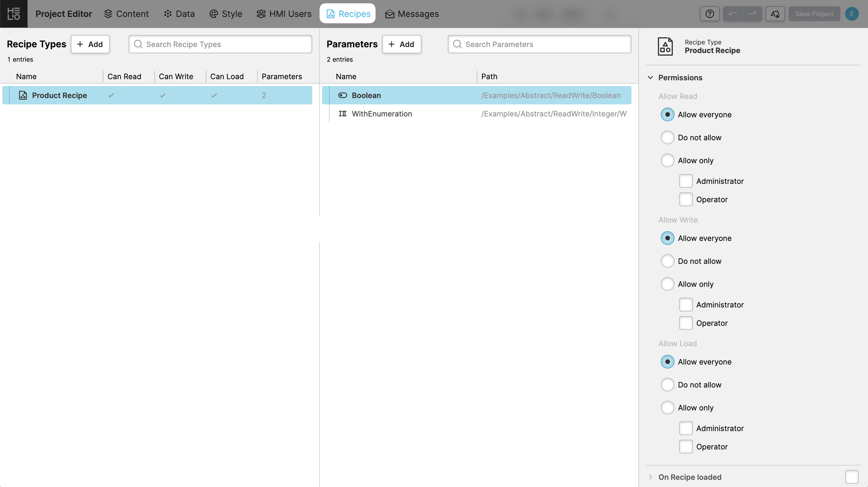Focus the Search Parameters field

point(539,44)
